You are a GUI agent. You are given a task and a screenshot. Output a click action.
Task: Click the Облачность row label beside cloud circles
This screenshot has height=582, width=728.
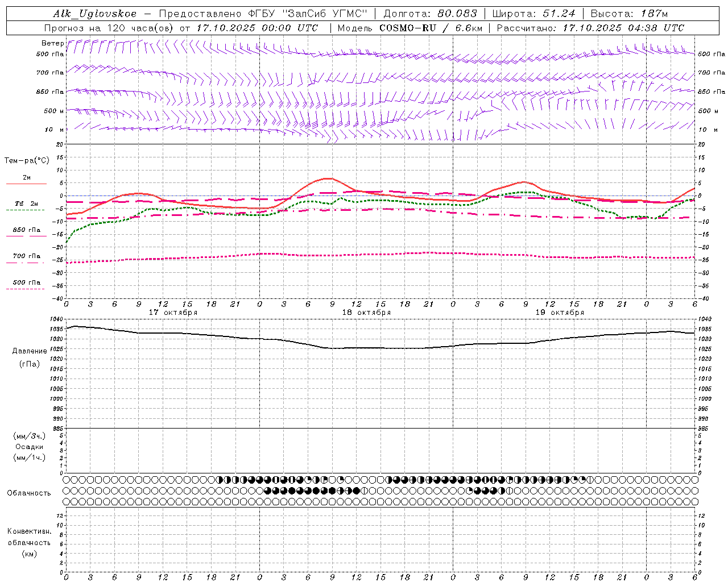[29, 493]
